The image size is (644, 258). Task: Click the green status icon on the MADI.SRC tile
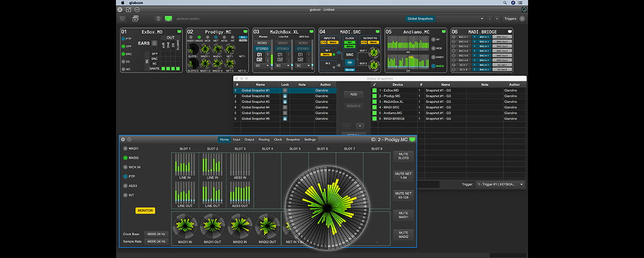tap(377, 32)
